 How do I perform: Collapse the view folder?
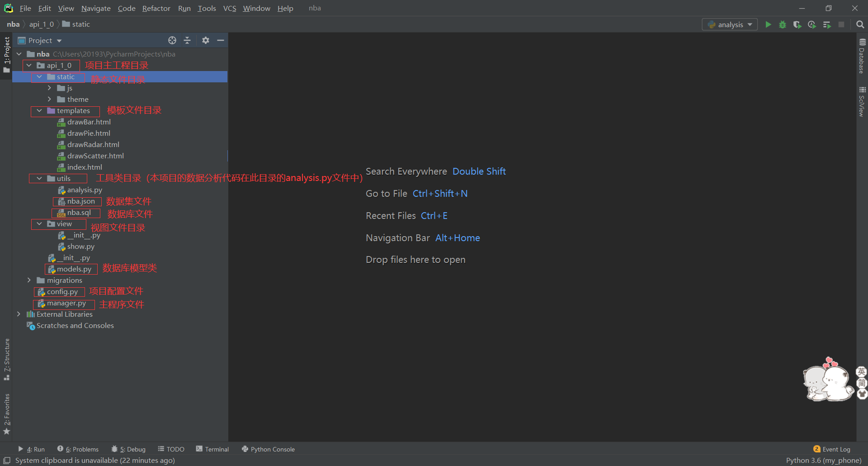[x=39, y=223]
